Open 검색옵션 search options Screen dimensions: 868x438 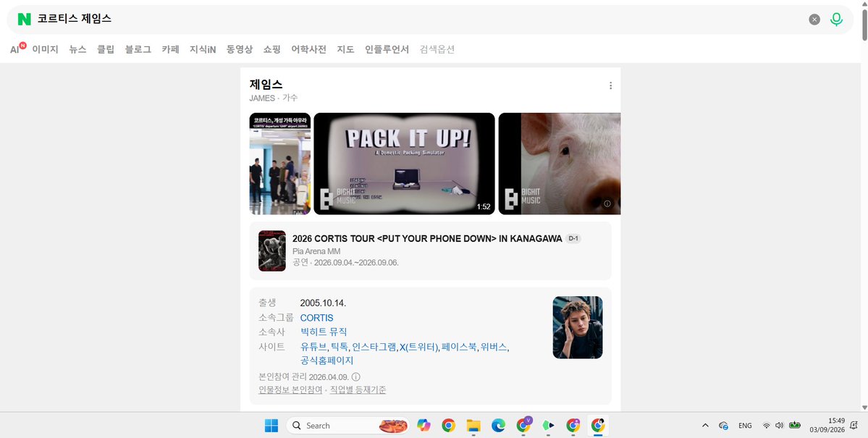(437, 49)
